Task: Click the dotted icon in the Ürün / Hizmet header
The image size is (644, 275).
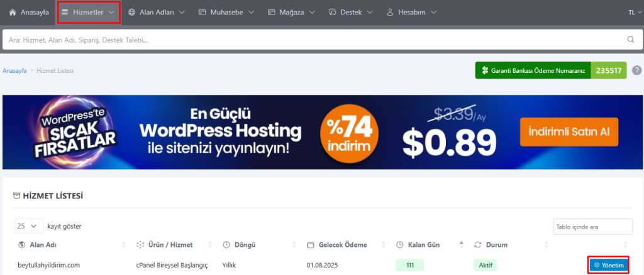Action: [140, 245]
